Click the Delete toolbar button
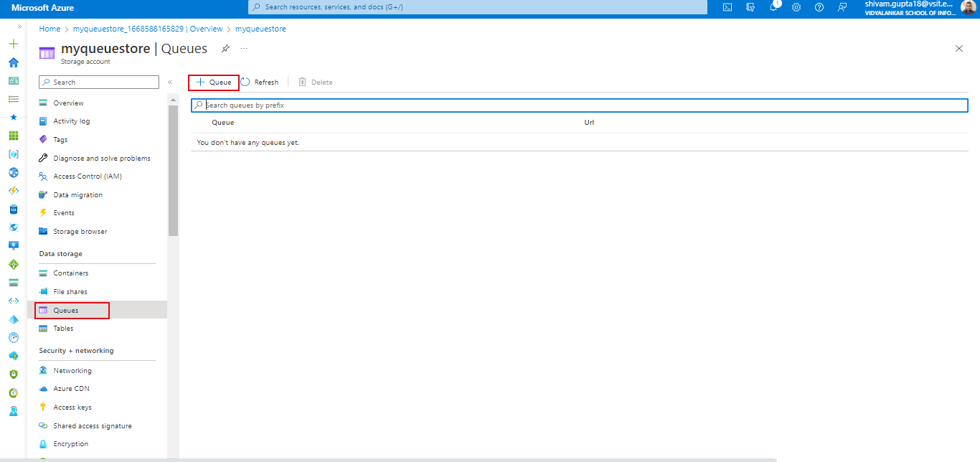 point(316,82)
